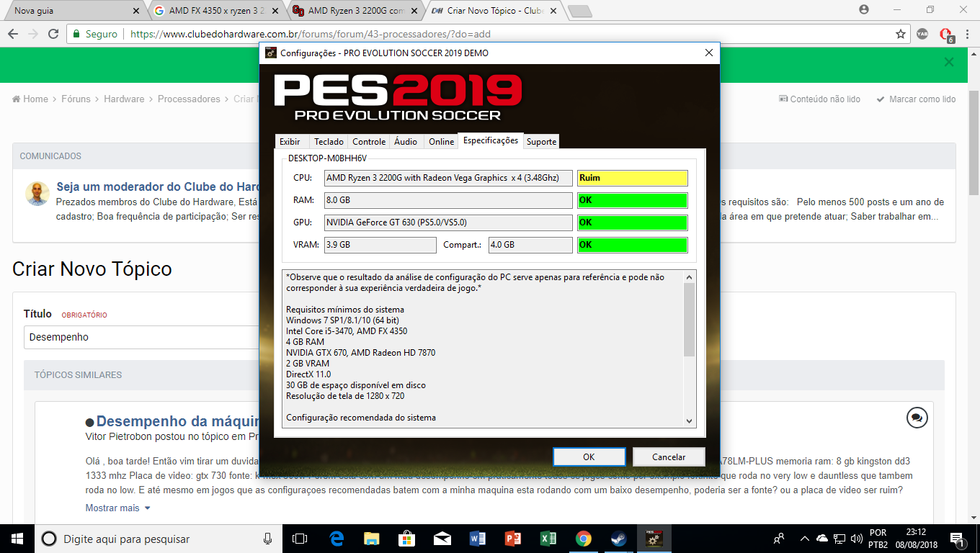
Task: Switch to the 'AMD FX 4350 x ryzen 3' tab
Action: click(x=215, y=11)
